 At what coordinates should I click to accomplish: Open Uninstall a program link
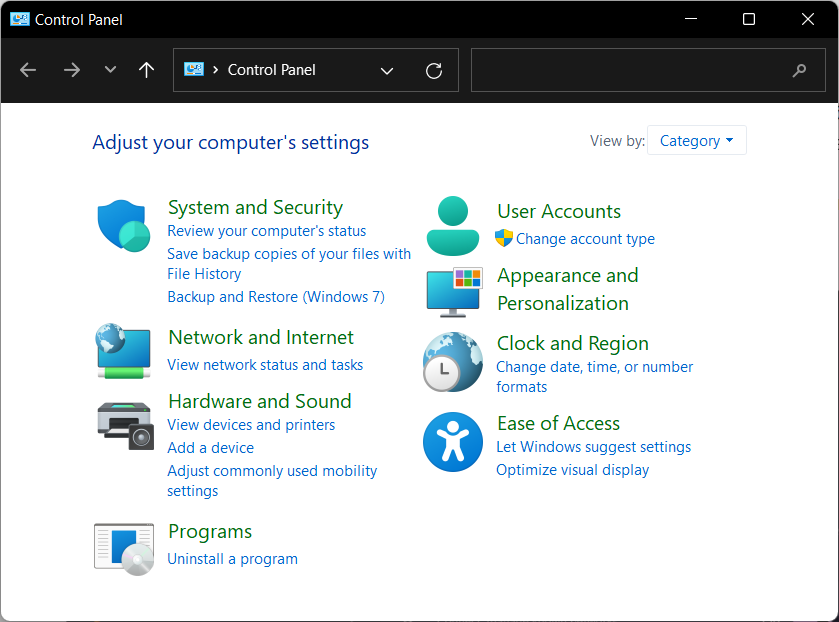point(232,559)
